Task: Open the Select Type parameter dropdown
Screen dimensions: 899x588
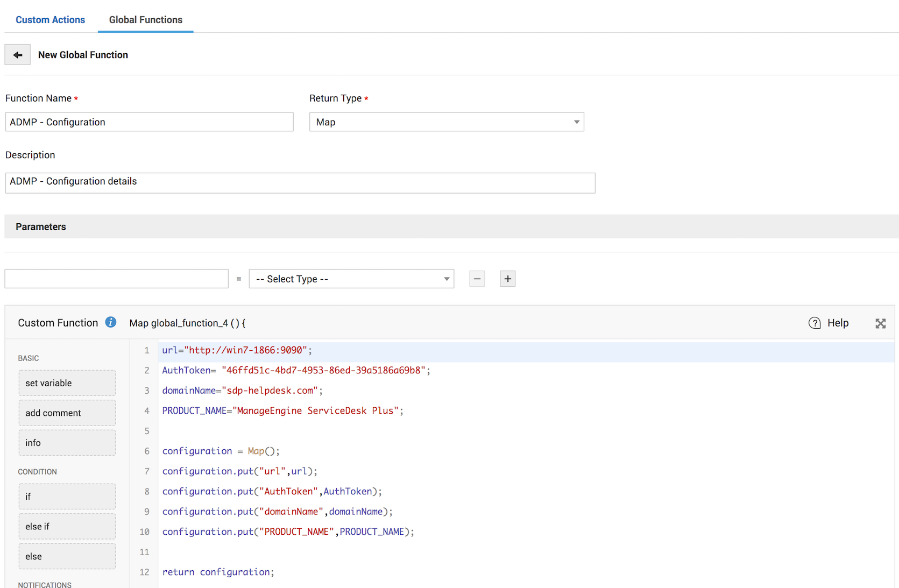Action: point(351,279)
